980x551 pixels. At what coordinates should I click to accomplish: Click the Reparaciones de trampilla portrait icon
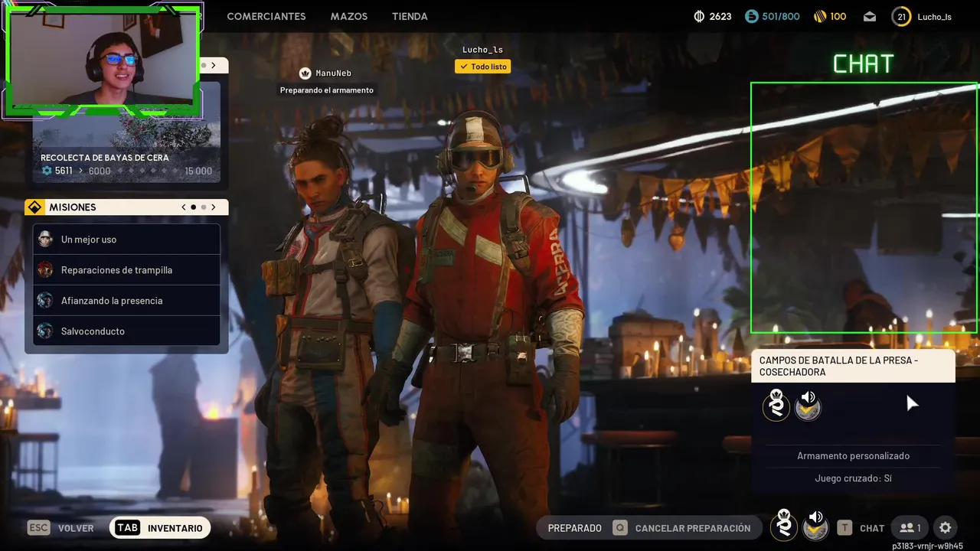[46, 270]
